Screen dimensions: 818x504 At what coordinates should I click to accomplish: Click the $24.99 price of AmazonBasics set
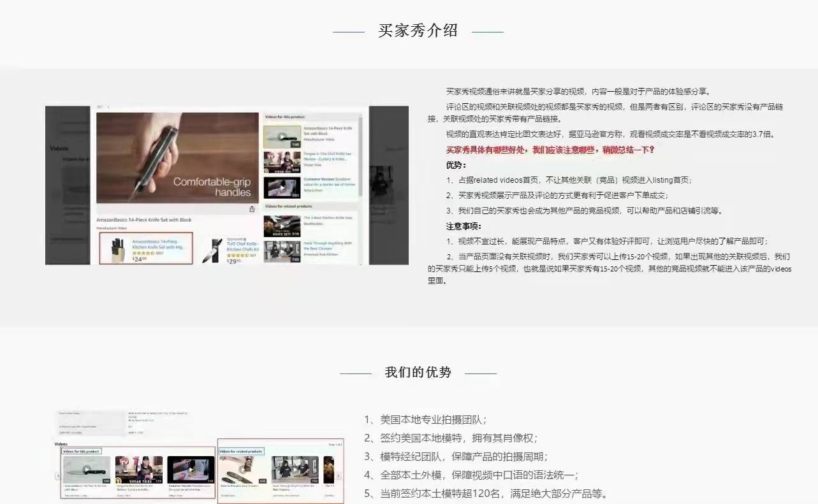pos(138,258)
